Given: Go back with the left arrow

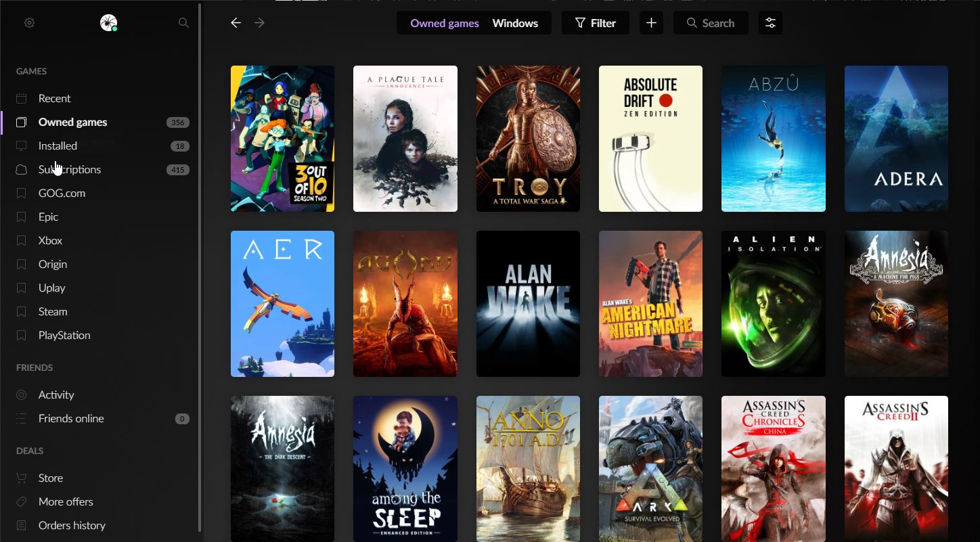Looking at the screenshot, I should [236, 23].
